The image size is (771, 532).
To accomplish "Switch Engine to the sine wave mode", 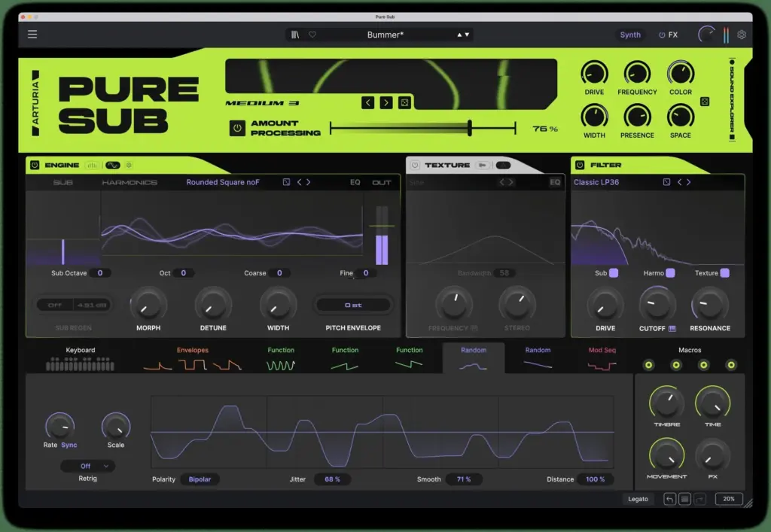I will coord(113,166).
